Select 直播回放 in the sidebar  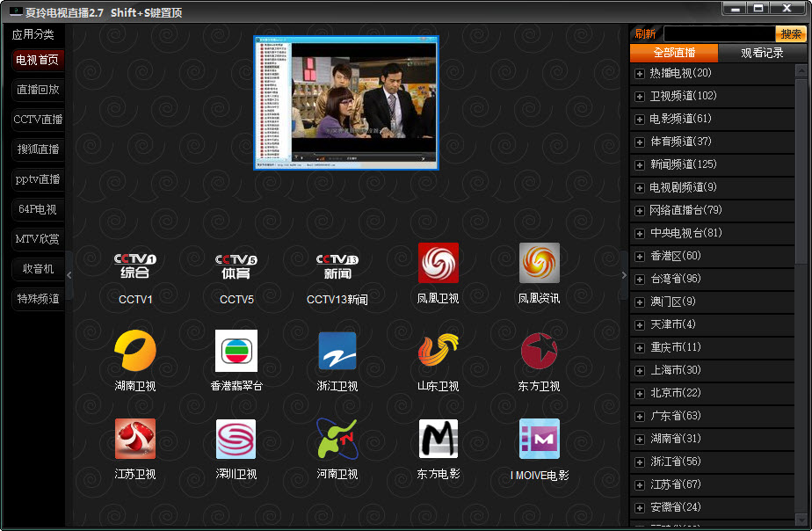[38, 90]
